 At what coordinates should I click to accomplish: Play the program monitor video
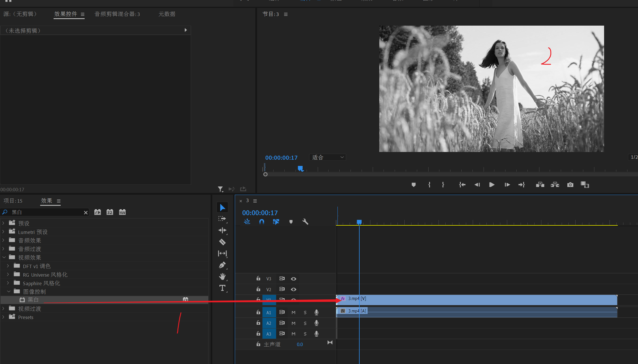[x=492, y=185]
